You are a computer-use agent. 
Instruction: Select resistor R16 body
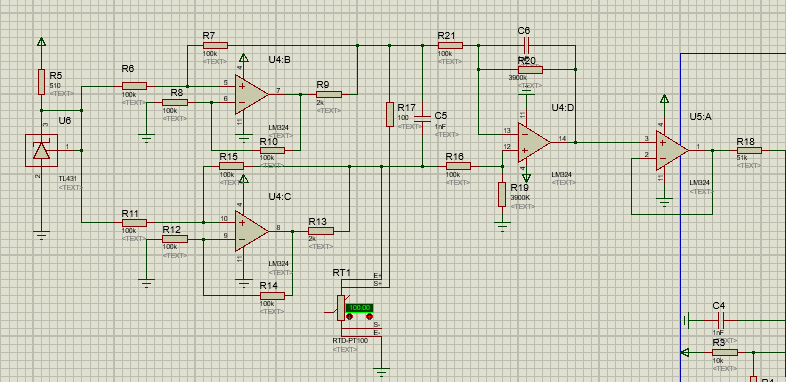[x=458, y=166]
